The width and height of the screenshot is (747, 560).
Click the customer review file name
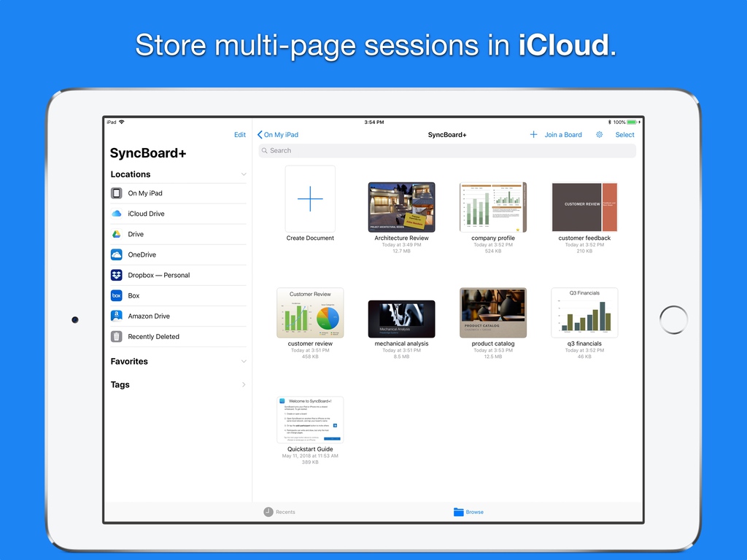pos(310,343)
